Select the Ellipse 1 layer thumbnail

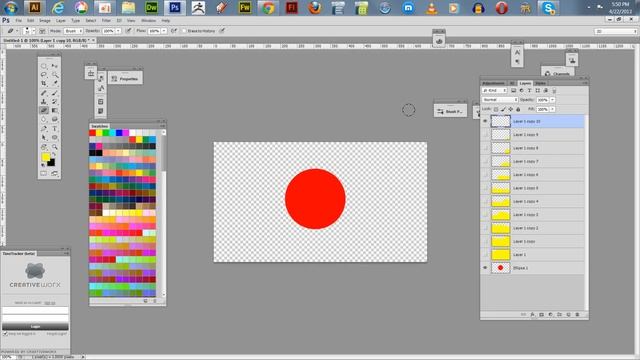[500, 268]
